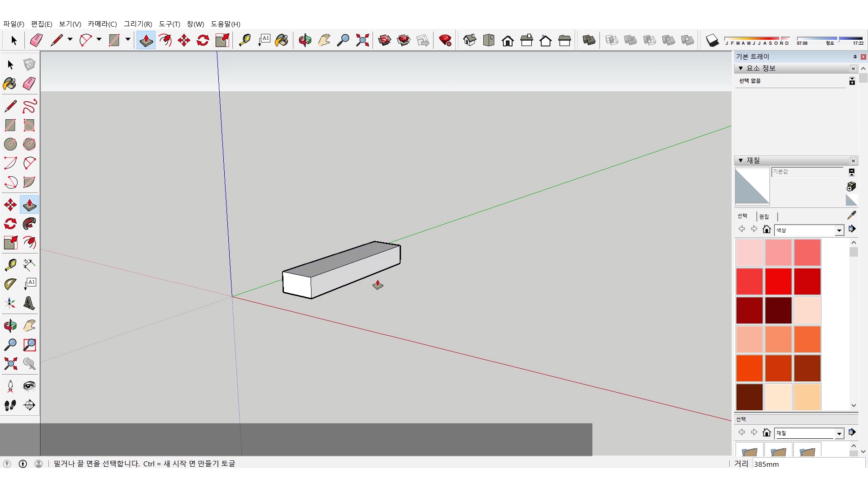Select the Paint Bucket tool in left toolbar
The image size is (868, 488).
tap(10, 84)
